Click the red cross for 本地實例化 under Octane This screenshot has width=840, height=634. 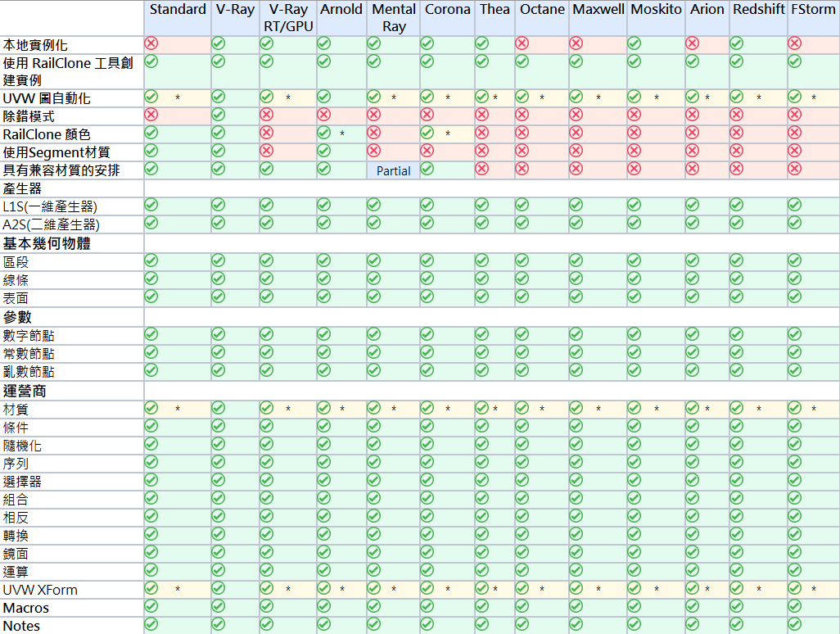[x=522, y=43]
